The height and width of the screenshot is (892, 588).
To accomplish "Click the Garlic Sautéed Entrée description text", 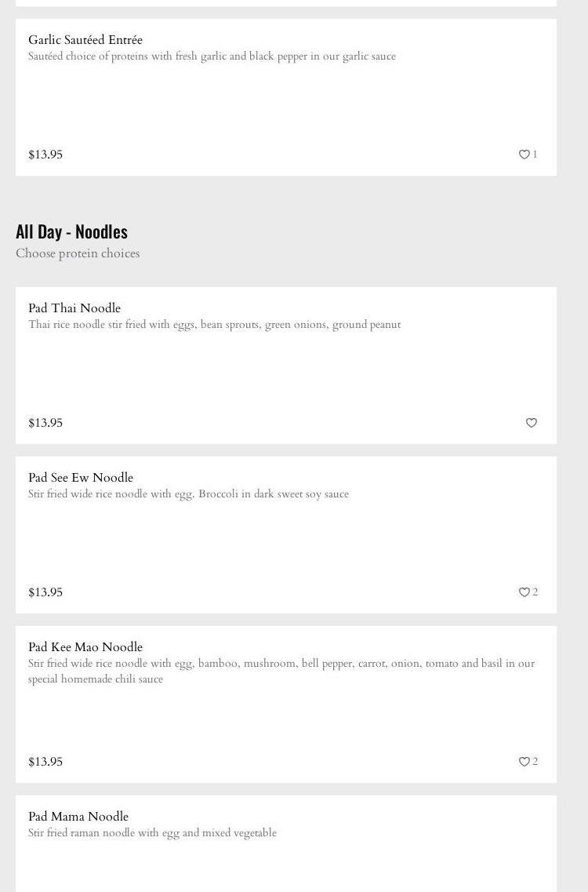I will click(x=212, y=56).
